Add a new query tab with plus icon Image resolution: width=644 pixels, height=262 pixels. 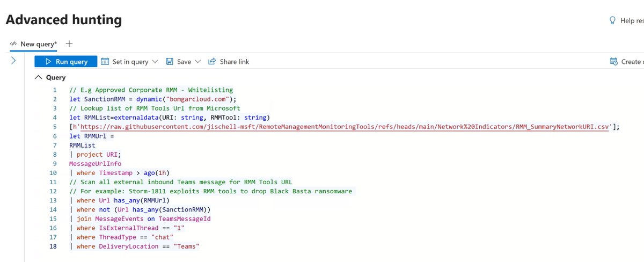69,43
